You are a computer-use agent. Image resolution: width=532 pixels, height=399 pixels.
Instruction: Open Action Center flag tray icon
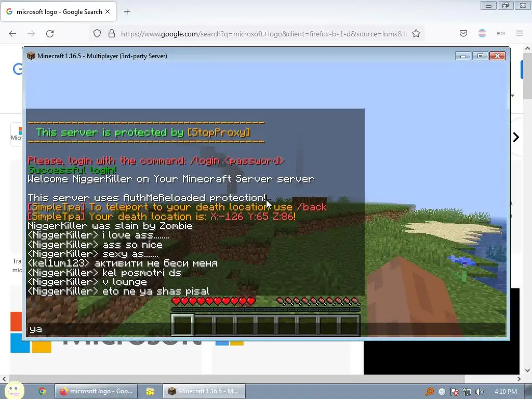click(455, 392)
